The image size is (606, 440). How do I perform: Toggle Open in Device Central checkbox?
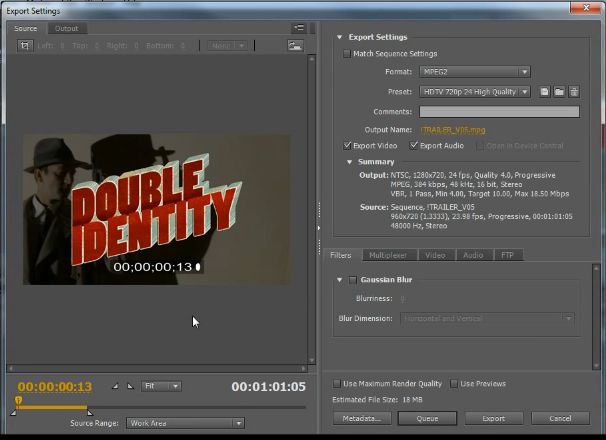coord(480,146)
